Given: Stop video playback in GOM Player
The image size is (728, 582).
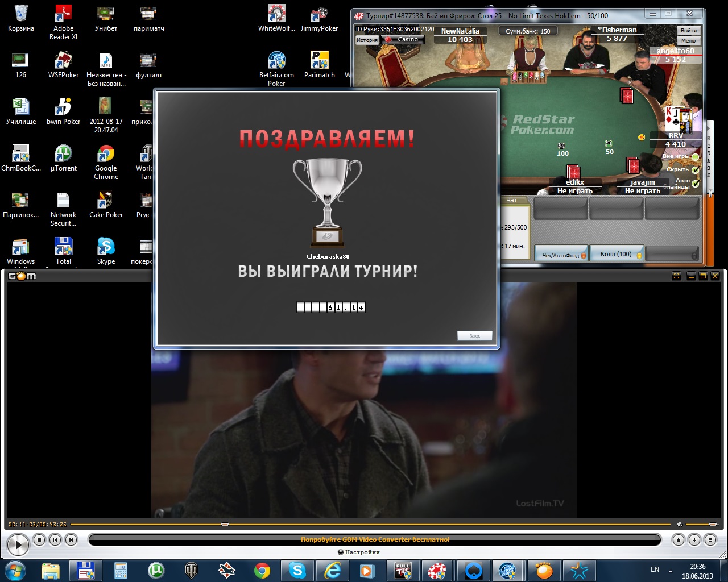Looking at the screenshot, I should [x=39, y=540].
